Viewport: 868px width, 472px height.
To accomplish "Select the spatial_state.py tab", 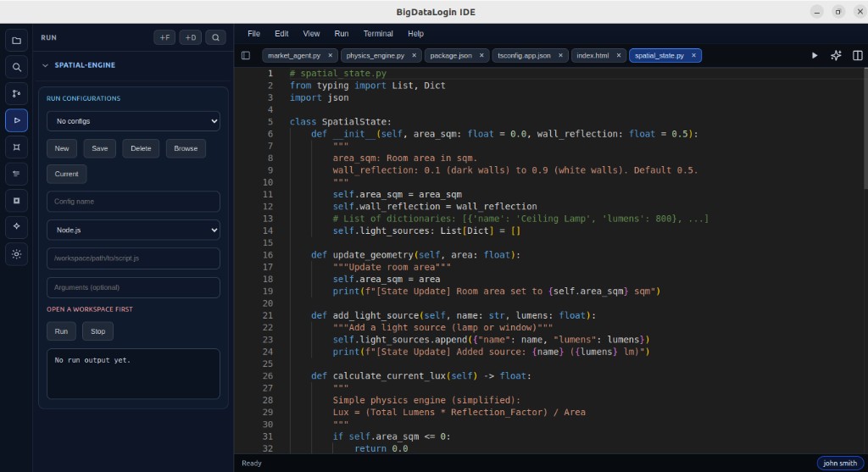I will point(659,55).
